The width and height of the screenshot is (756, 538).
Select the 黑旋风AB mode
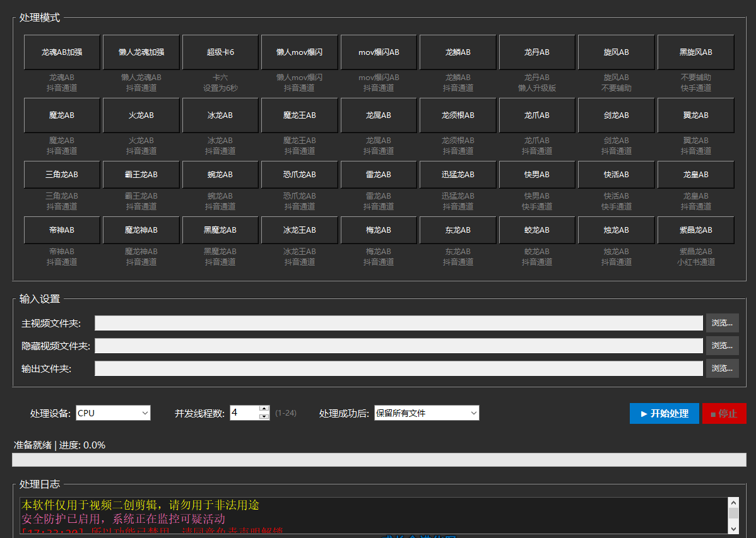click(695, 52)
